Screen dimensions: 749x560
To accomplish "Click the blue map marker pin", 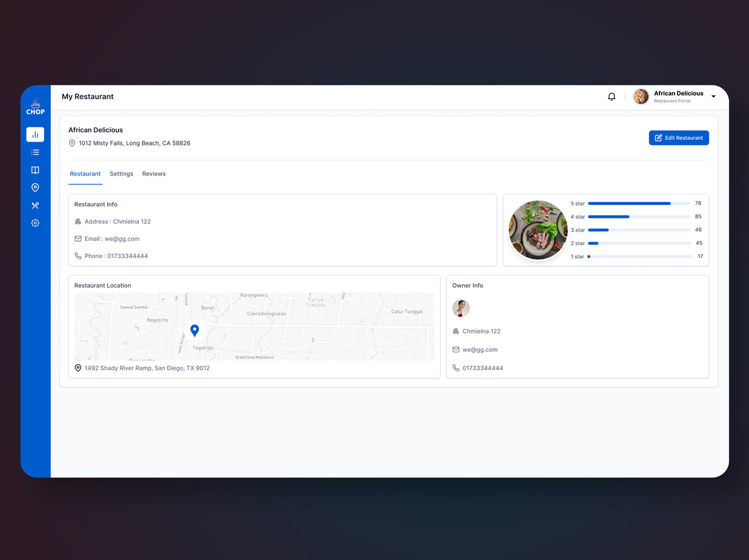I will coord(195,330).
